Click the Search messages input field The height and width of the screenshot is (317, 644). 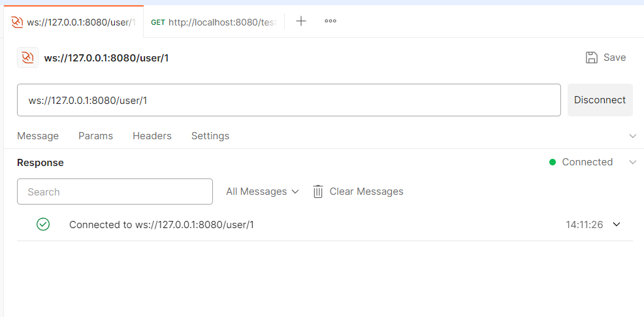pos(115,192)
